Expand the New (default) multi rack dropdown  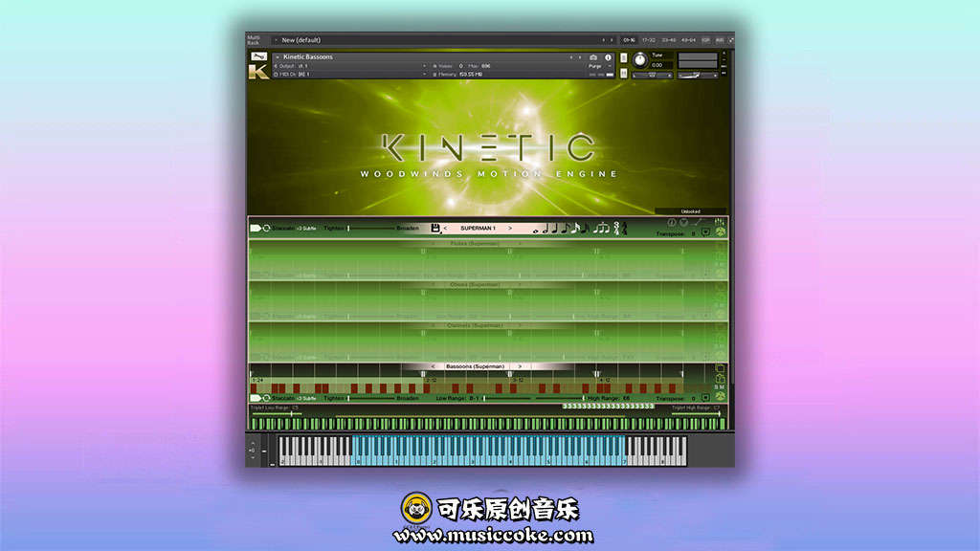pos(277,40)
